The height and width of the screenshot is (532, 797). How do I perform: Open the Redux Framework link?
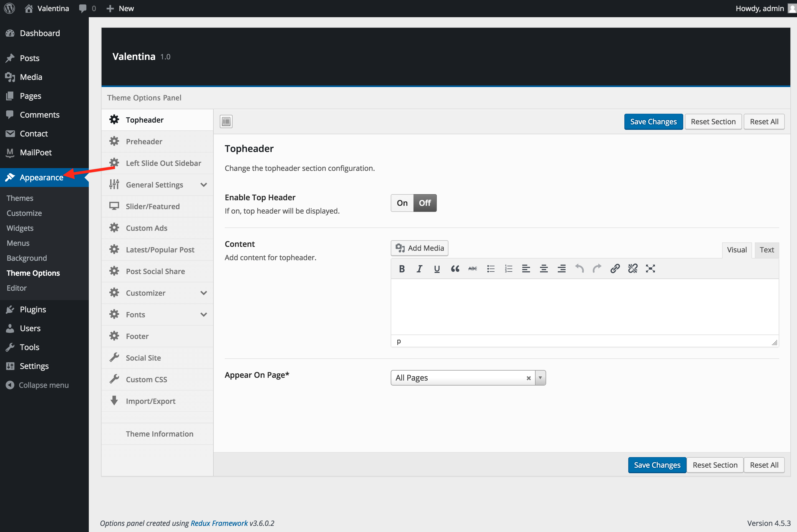(x=219, y=523)
